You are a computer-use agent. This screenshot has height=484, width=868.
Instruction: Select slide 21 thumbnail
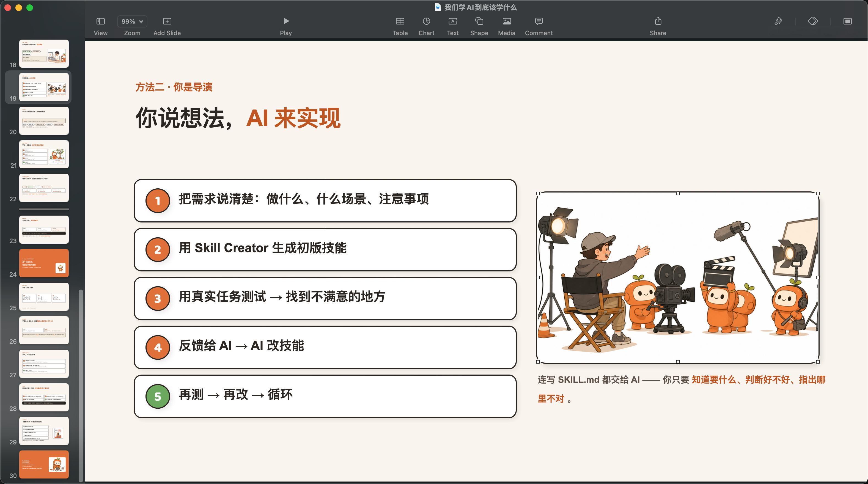coord(44,154)
